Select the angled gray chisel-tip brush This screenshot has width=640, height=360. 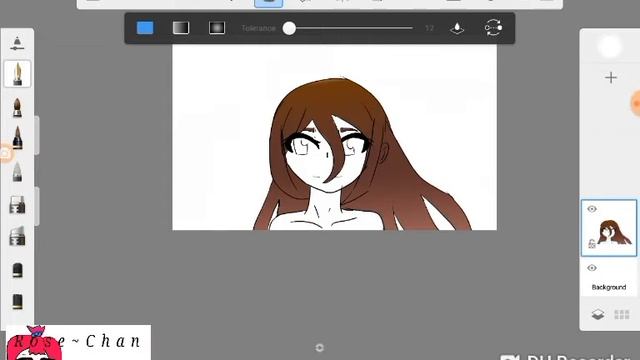pyautogui.click(x=17, y=236)
